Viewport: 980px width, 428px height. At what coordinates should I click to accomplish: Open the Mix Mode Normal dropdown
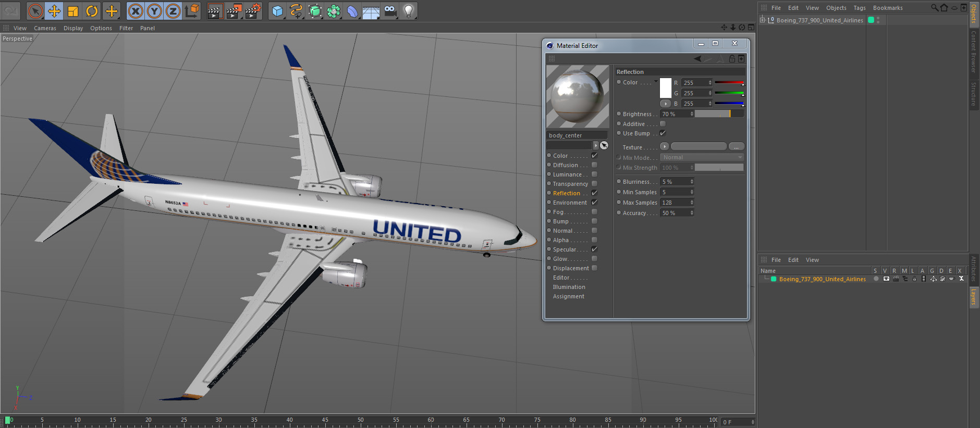click(702, 157)
